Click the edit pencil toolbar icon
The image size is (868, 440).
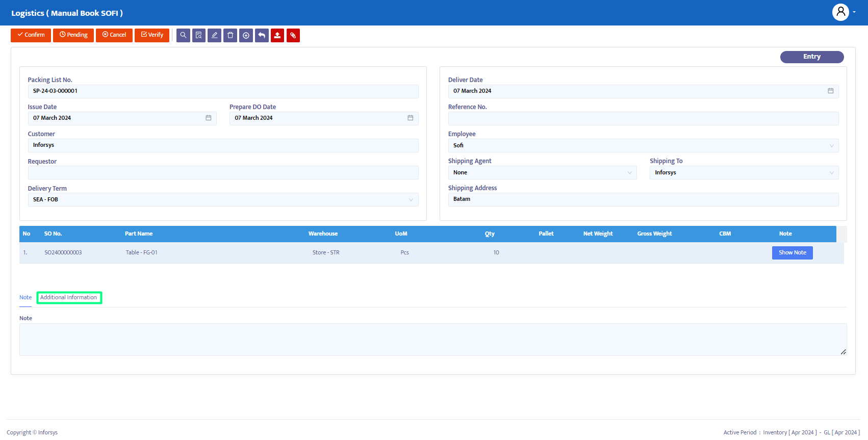pos(215,35)
